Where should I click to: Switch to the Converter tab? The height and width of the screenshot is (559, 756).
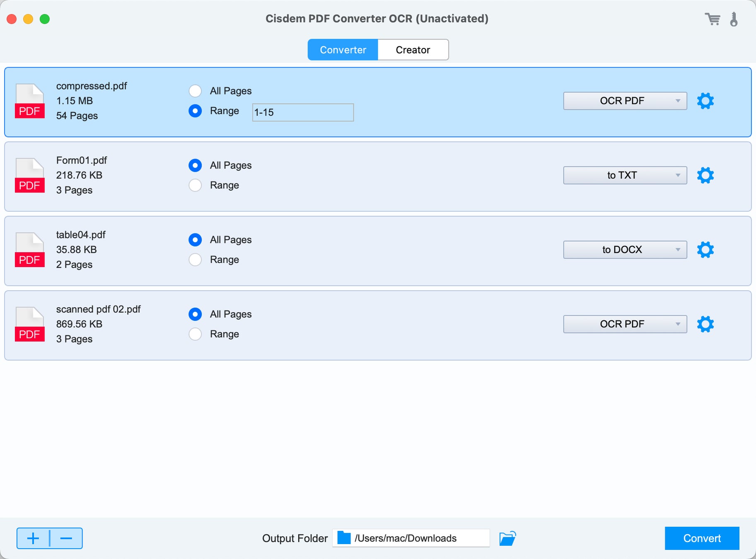[343, 50]
